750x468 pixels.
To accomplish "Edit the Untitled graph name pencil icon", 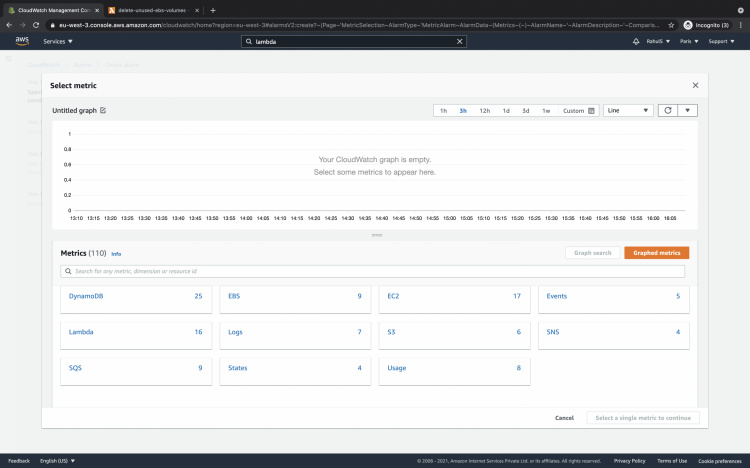I will [103, 111].
